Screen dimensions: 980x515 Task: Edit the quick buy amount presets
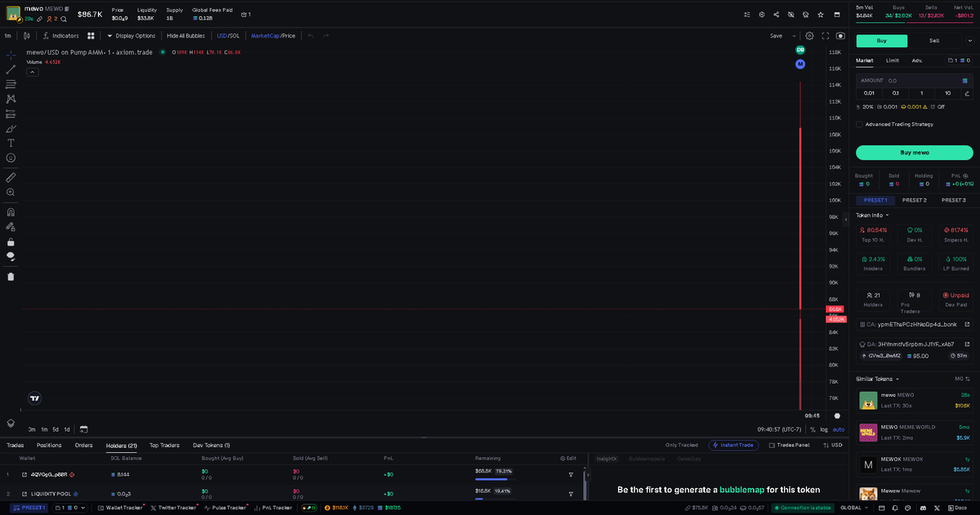point(967,93)
